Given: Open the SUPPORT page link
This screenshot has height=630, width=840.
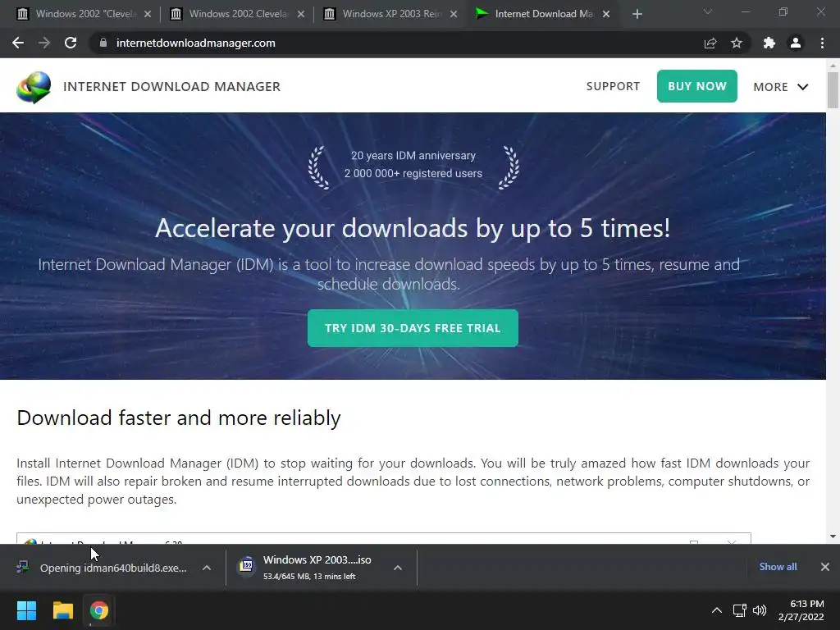Looking at the screenshot, I should 613,86.
